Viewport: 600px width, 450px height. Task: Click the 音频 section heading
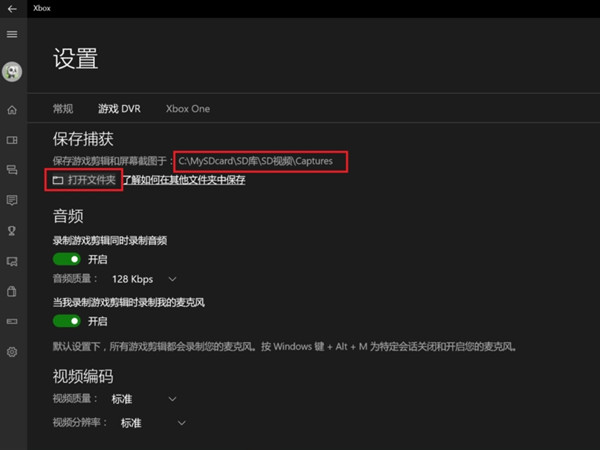68,216
